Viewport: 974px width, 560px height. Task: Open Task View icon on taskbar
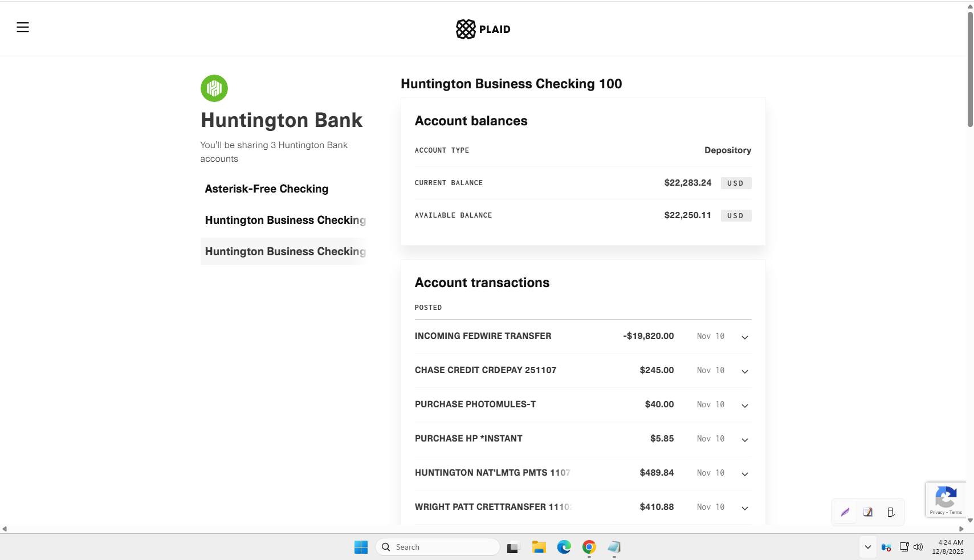point(514,547)
